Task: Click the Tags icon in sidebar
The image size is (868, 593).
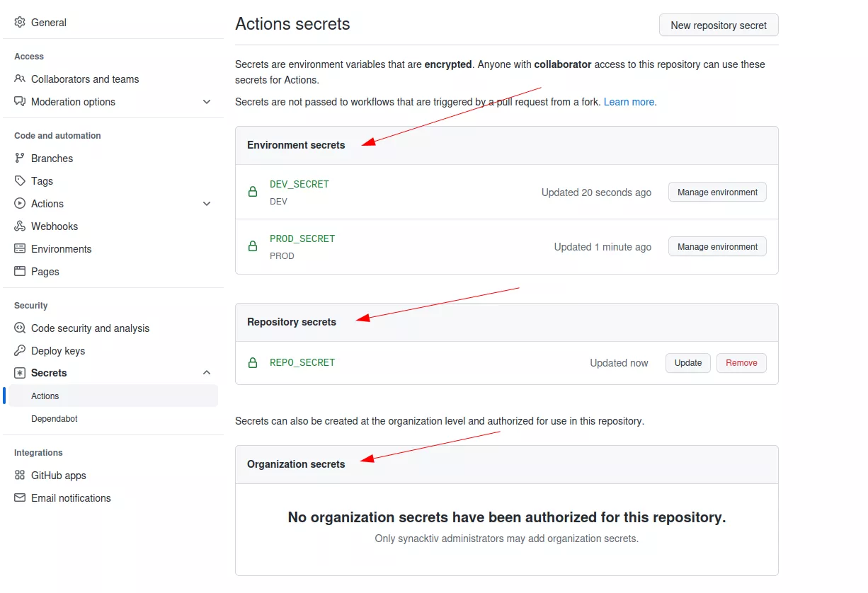Action: point(20,181)
